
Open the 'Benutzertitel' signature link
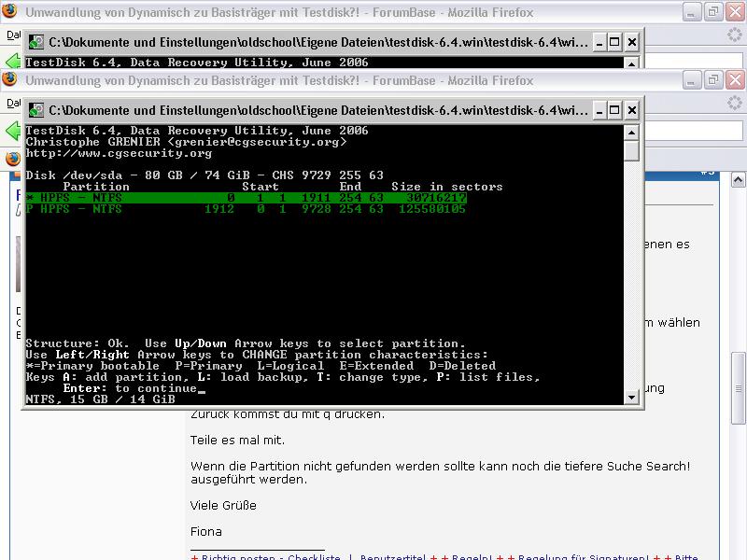coord(392,556)
